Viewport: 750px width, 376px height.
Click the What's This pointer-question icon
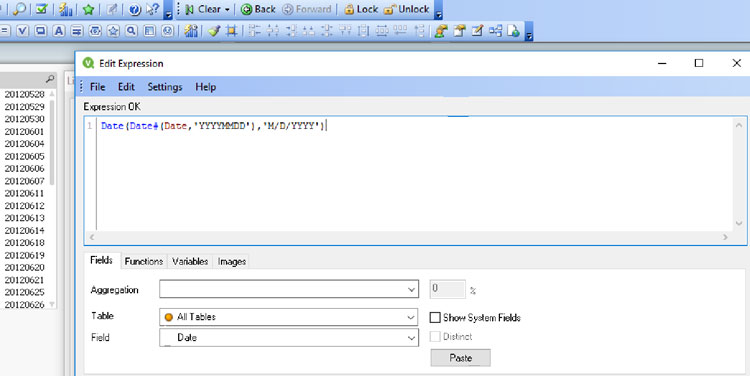click(153, 9)
